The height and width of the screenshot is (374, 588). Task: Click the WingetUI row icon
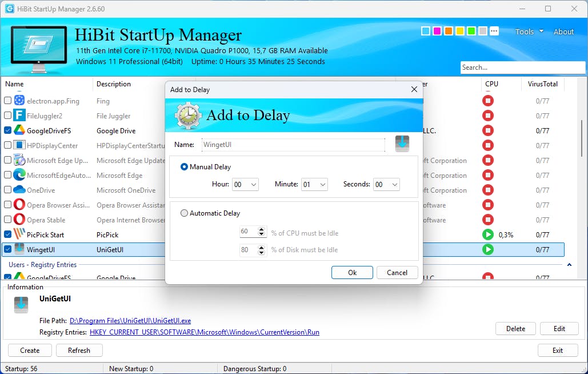[x=19, y=249]
